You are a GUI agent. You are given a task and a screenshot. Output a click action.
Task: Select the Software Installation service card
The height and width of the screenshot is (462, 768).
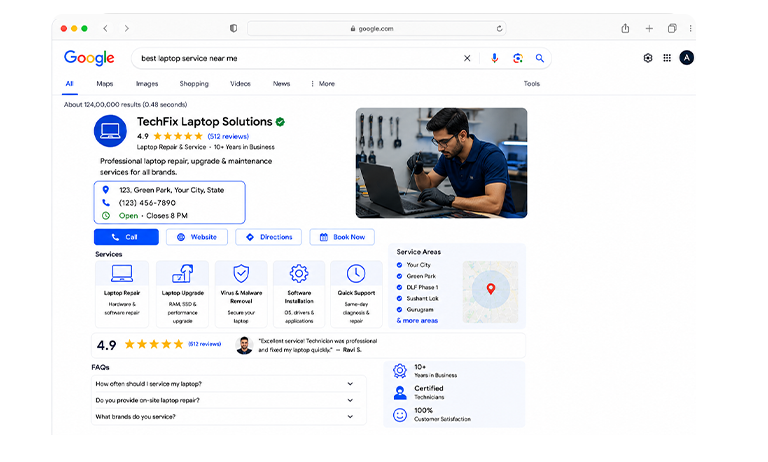pyautogui.click(x=299, y=294)
